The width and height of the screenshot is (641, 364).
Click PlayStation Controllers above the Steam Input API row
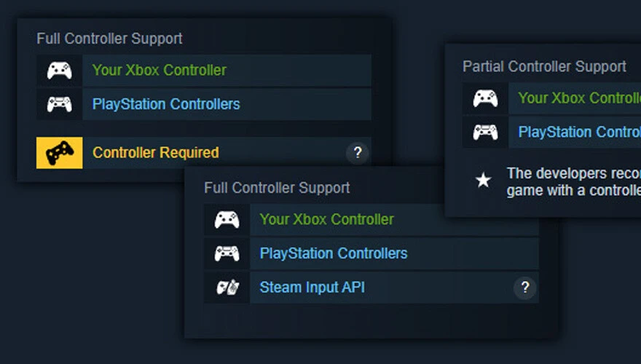333,253
